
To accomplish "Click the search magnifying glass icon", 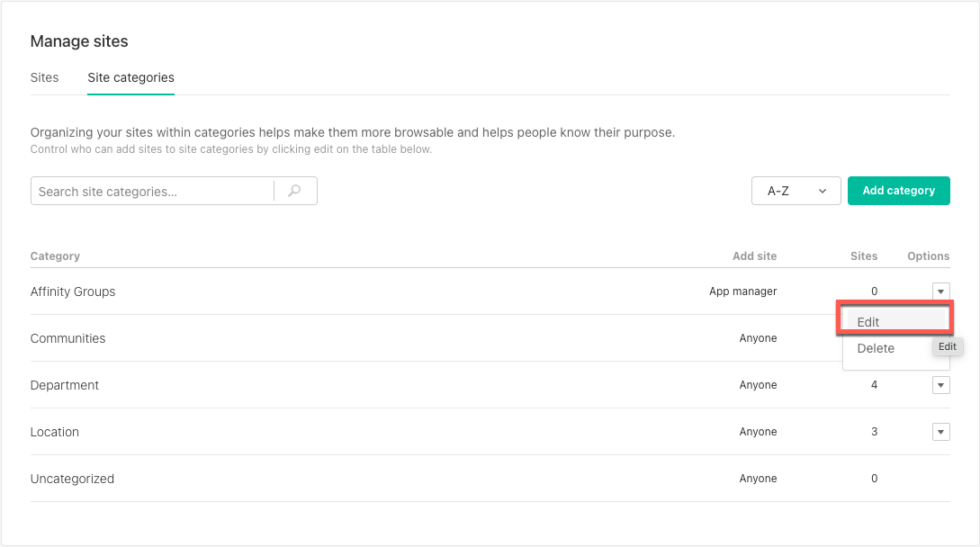I will click(295, 191).
